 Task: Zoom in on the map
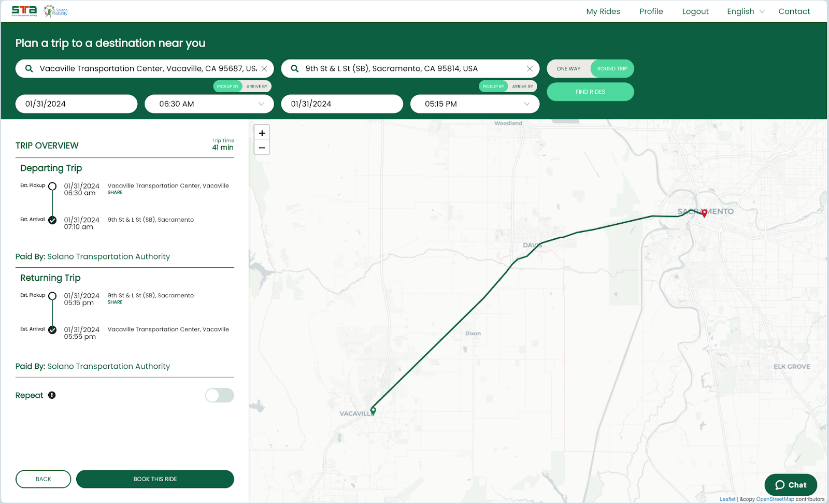262,133
